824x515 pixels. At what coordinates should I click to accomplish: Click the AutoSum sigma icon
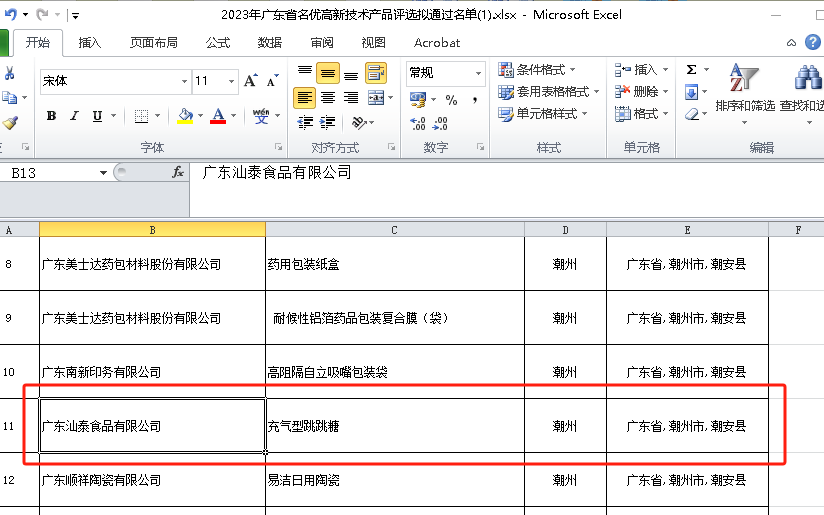click(691, 70)
